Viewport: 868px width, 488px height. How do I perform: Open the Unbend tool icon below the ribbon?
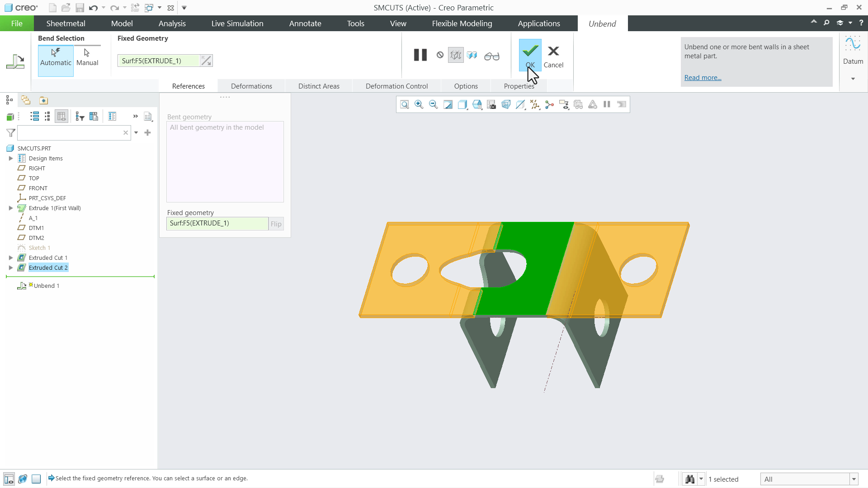[16, 61]
